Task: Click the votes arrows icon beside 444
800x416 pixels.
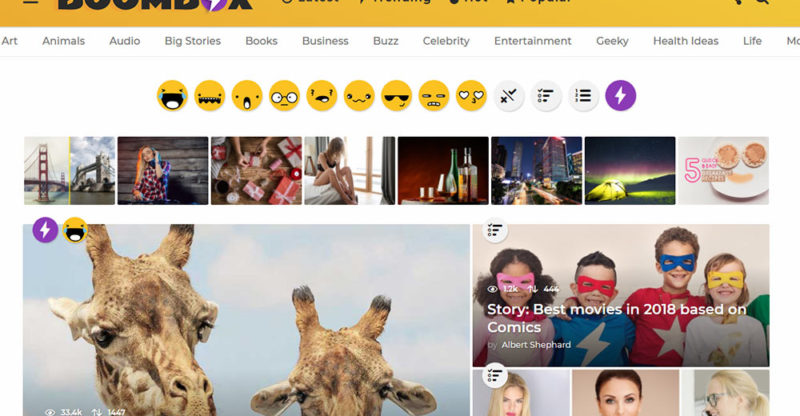Action: coord(533,289)
